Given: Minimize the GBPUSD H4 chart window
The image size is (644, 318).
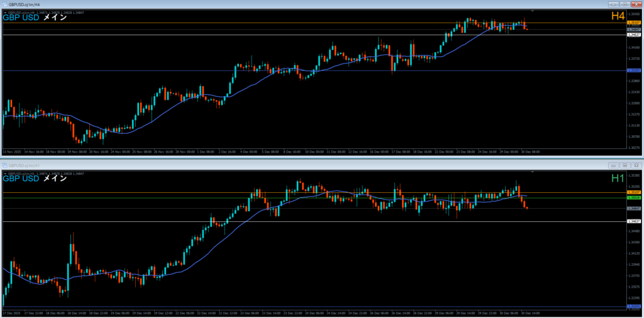Looking at the screenshot, I should pos(614,4).
